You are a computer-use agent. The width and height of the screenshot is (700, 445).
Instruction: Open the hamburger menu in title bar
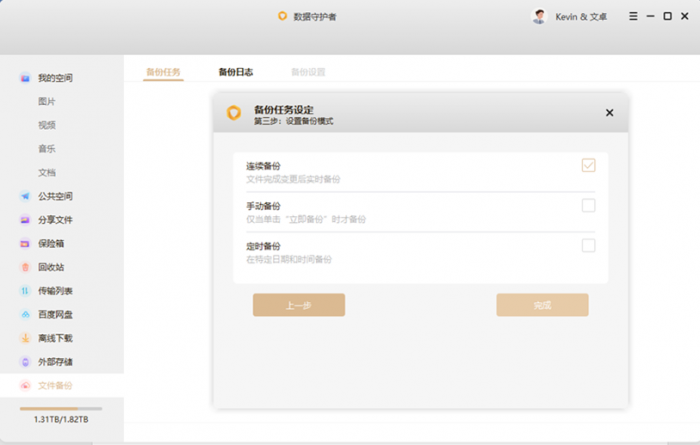(x=633, y=16)
